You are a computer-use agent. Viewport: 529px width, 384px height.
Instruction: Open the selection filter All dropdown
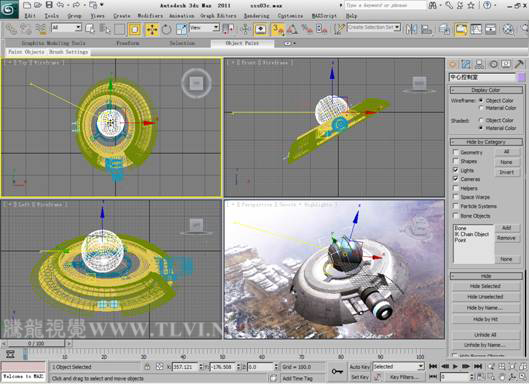pos(66,28)
